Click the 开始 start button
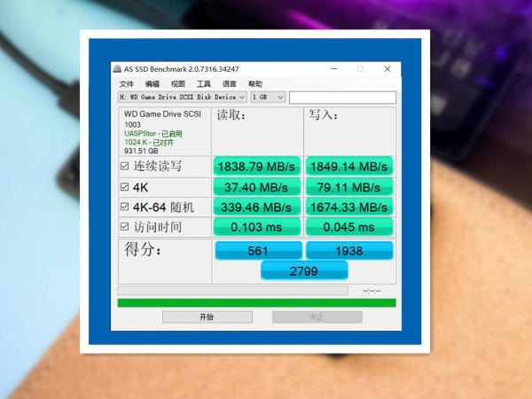Viewport: 532px width, 399px height. 207,317
